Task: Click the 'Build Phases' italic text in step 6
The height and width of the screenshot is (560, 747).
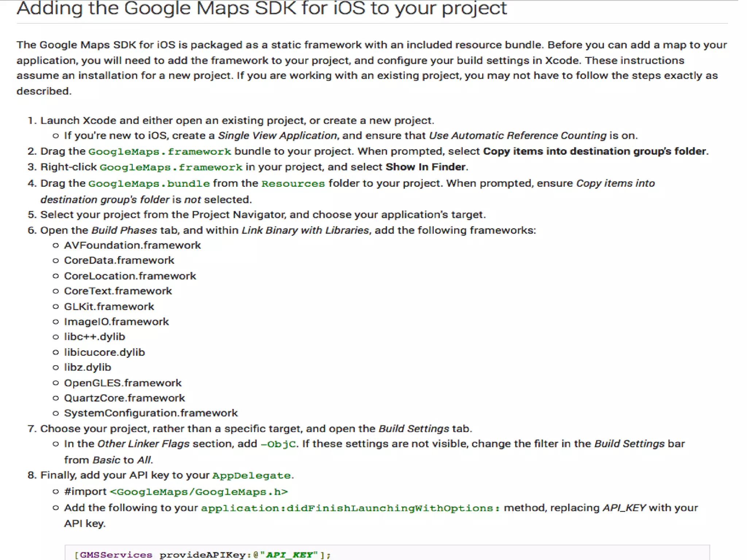Action: 124,231
